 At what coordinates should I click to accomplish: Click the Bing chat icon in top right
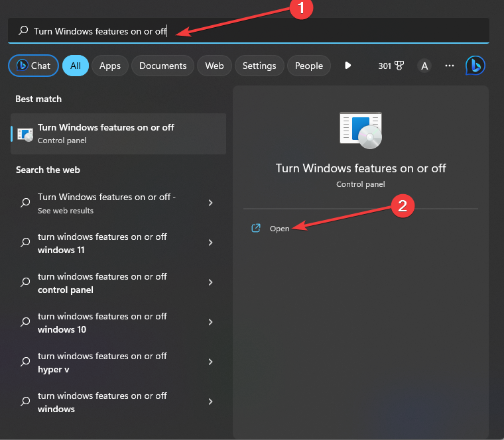click(475, 66)
